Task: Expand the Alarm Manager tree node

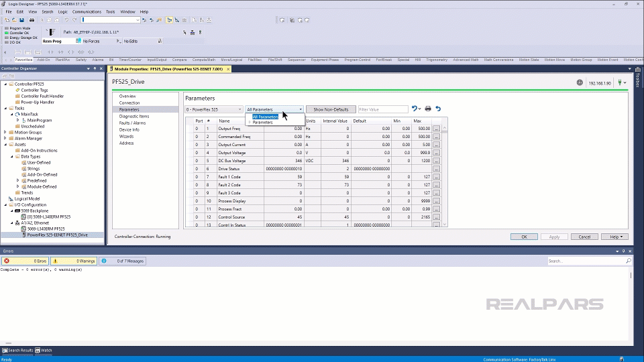Action: pyautogui.click(x=6, y=138)
